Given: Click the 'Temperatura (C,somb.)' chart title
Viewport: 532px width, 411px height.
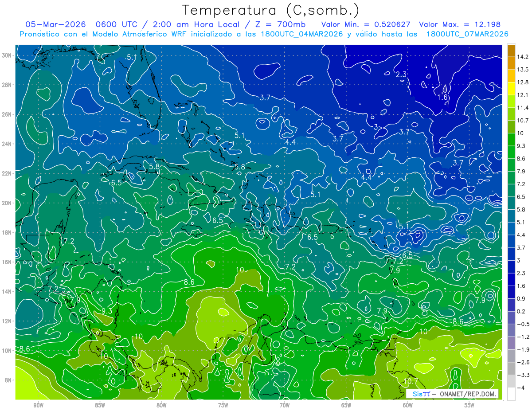Looking at the screenshot, I should click(x=271, y=11).
